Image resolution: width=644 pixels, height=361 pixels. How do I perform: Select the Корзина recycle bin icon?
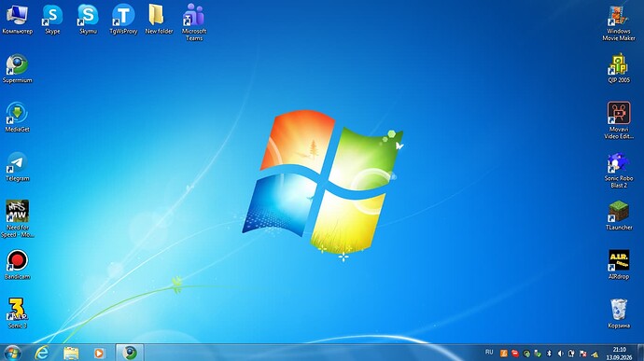tap(619, 313)
